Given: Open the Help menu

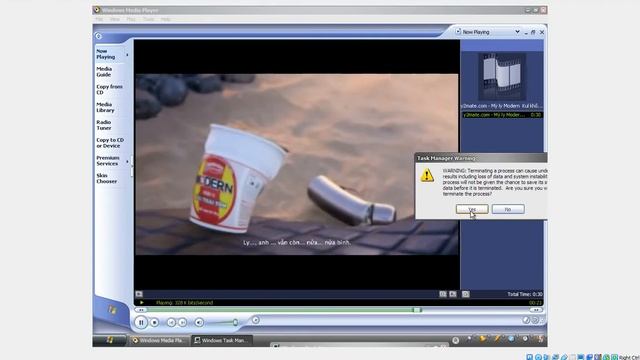Looking at the screenshot, I should coord(165,19).
